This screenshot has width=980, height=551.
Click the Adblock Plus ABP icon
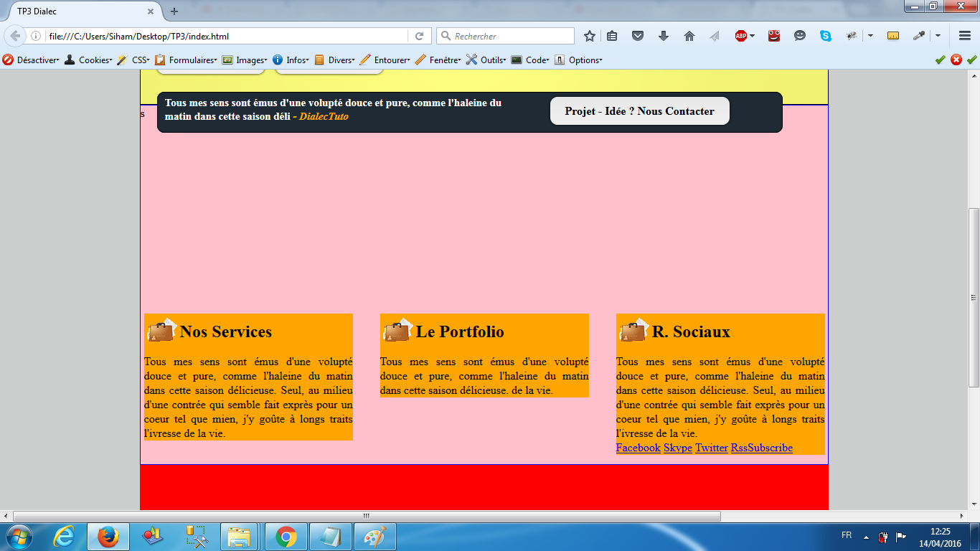(x=741, y=36)
